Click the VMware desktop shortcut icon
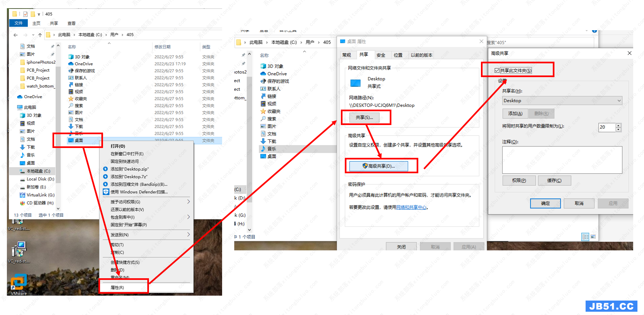The height and width of the screenshot is (315, 644). pyautogui.click(x=18, y=283)
